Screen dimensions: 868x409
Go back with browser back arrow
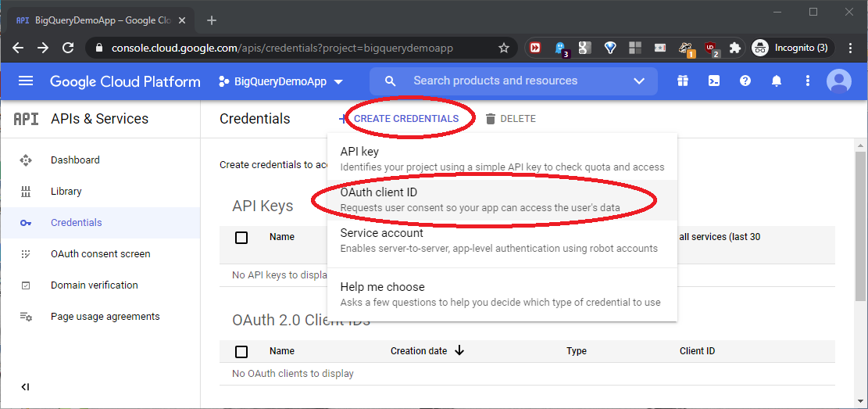pos(18,48)
